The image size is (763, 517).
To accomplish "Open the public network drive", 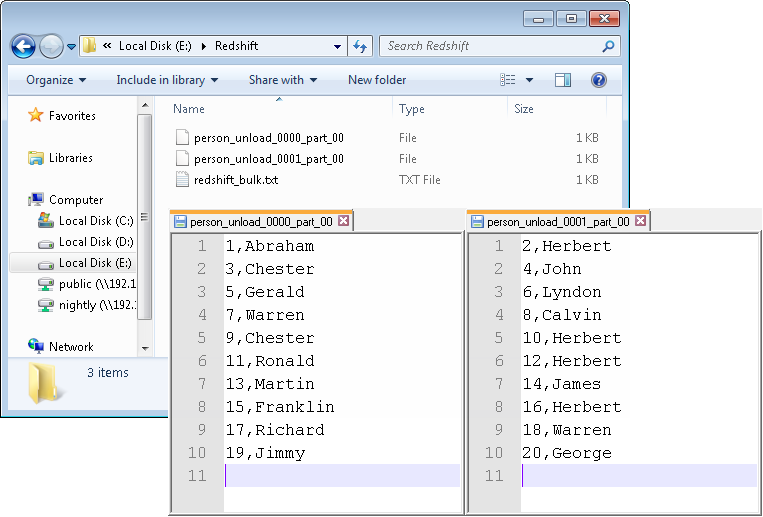I will tap(97, 284).
